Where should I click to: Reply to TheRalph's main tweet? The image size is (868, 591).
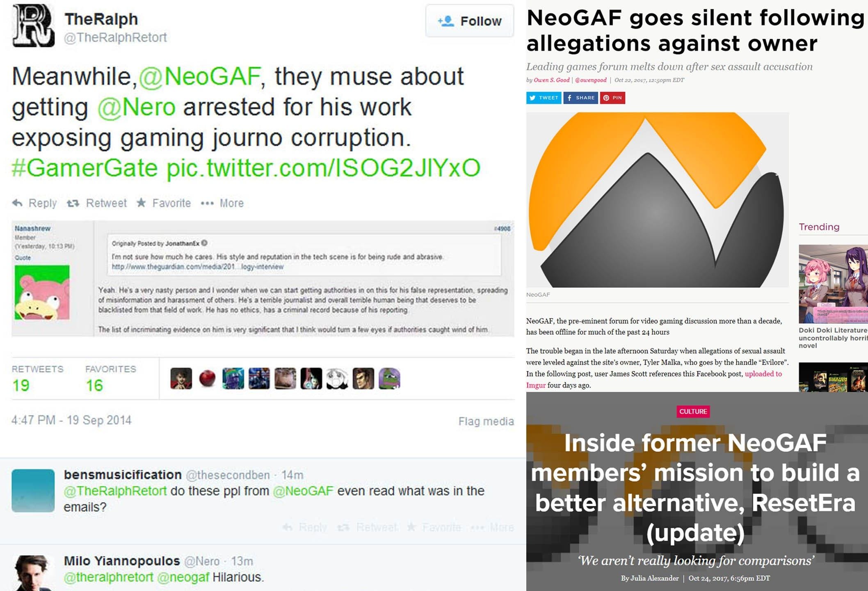coord(34,203)
